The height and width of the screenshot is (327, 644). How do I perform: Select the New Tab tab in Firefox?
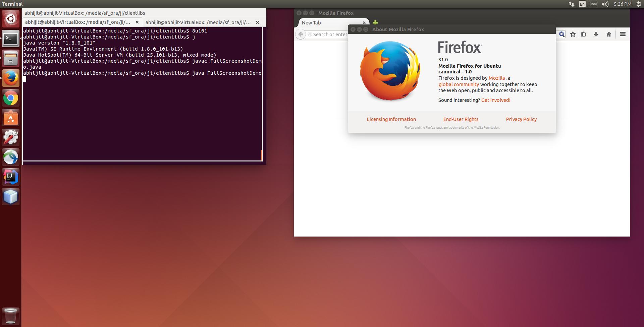pyautogui.click(x=329, y=23)
